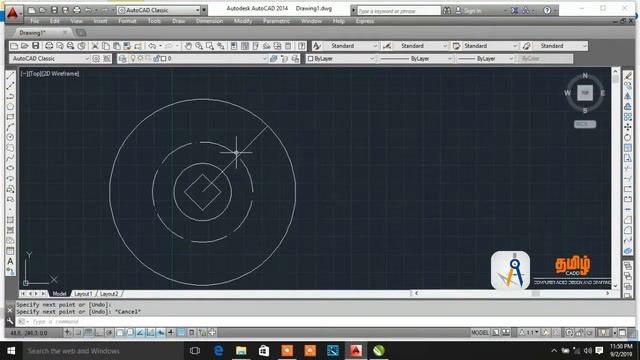Click the Plot printer icon in Standard toolbar
The width and height of the screenshot is (640, 360).
click(49, 46)
